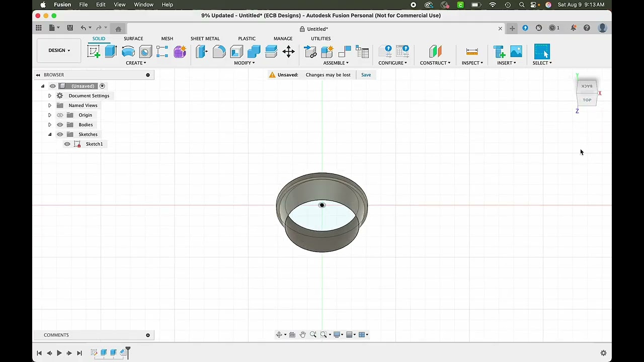Click the Undo arrow

83,28
